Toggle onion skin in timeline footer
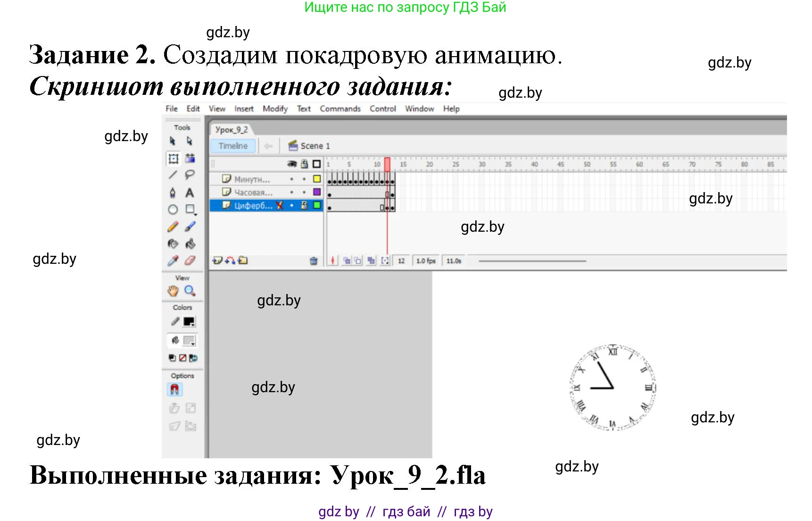The image size is (812, 521). pos(347,261)
